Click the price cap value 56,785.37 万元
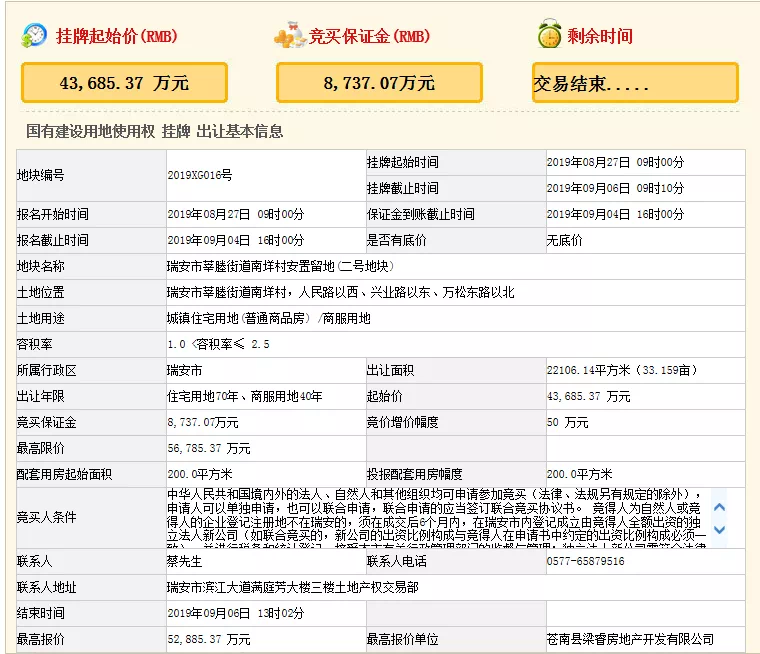The image size is (760, 654). [209, 448]
